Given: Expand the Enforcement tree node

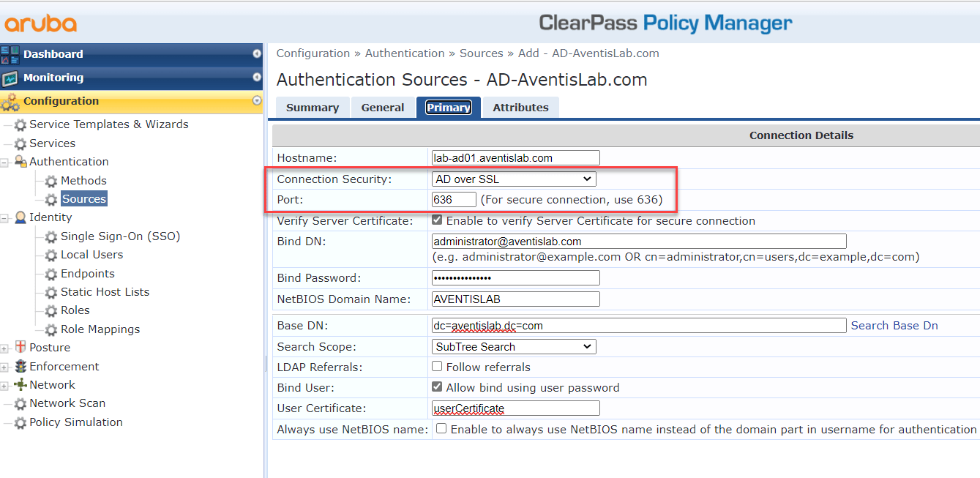Looking at the screenshot, I should pyautogui.click(x=4, y=367).
